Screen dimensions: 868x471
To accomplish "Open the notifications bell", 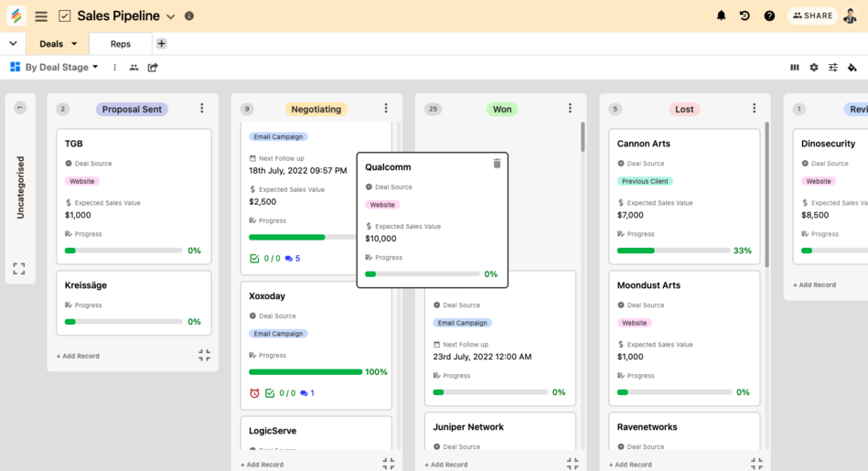I will tap(721, 16).
